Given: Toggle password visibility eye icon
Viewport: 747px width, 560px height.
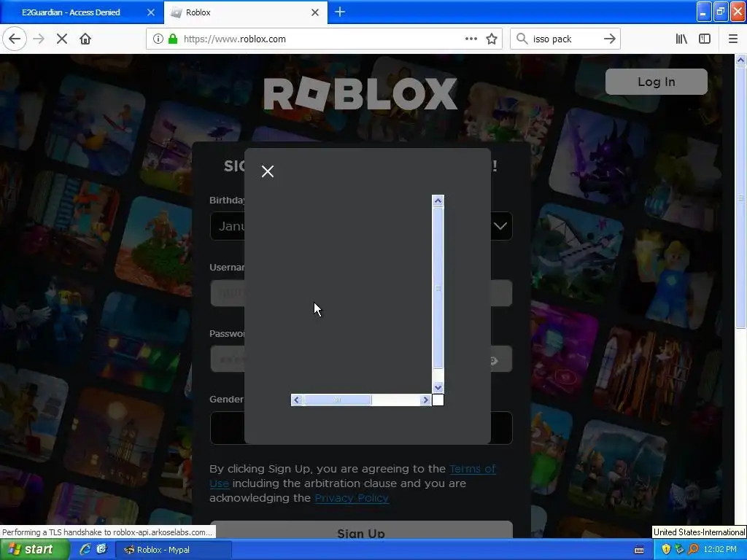Looking at the screenshot, I should coord(495,360).
